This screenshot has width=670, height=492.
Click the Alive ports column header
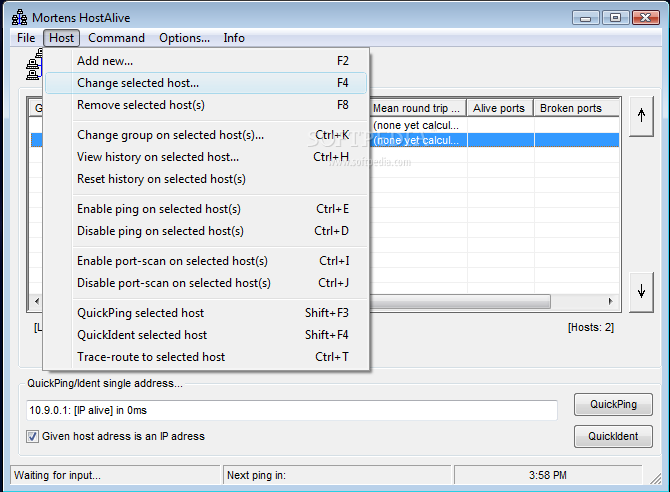(500, 108)
